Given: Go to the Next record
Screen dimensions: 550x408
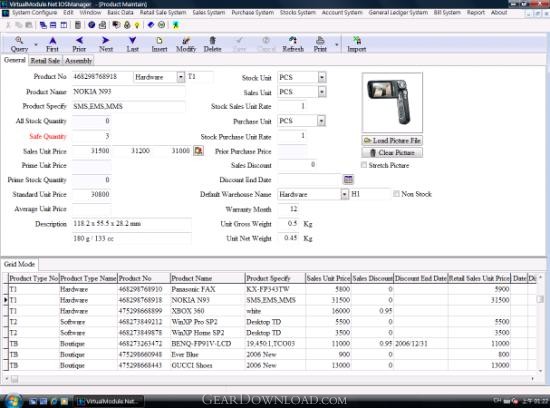Looking at the screenshot, I should [x=106, y=44].
